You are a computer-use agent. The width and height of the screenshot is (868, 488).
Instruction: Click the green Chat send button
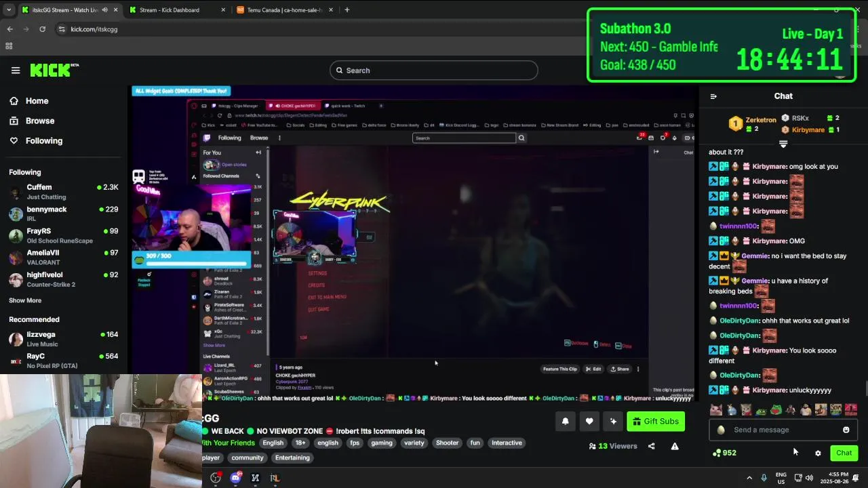(844, 453)
